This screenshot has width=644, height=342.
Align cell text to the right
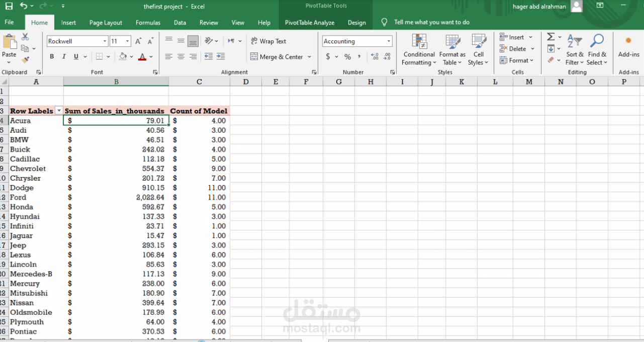[193, 57]
